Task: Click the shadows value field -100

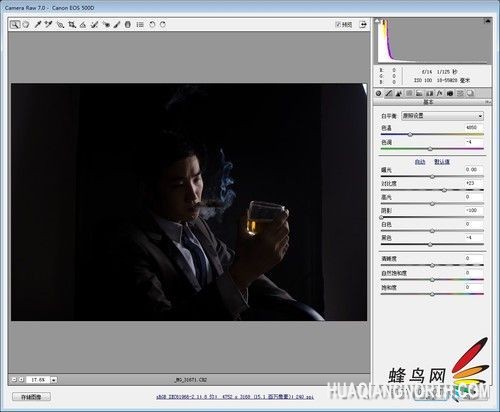Action: pyautogui.click(x=474, y=211)
